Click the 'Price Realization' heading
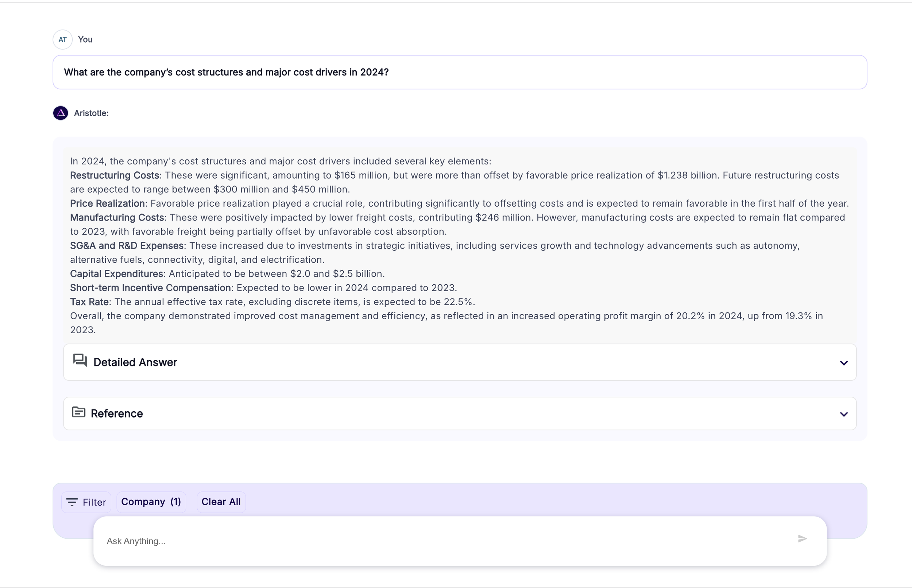Viewport: 912px width, 588px height. tap(107, 203)
